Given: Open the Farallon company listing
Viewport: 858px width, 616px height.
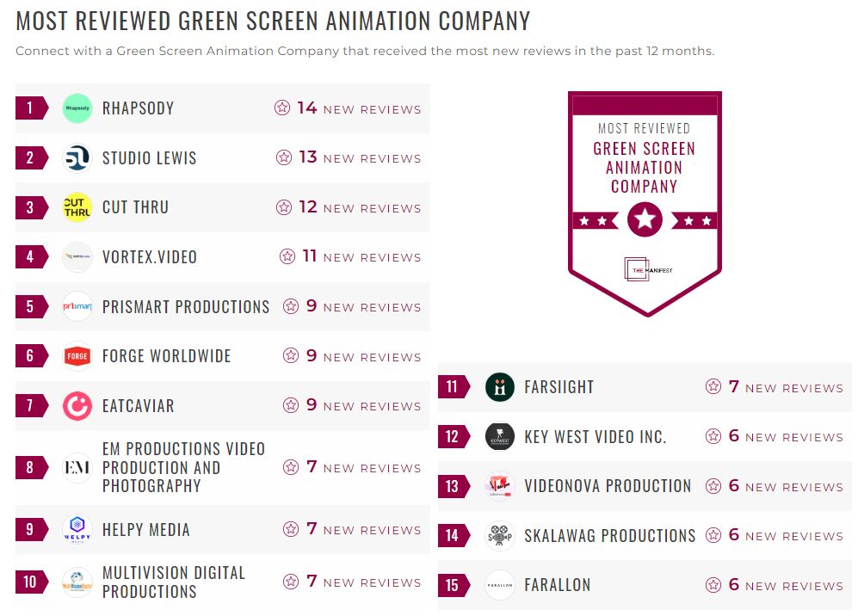Looking at the screenshot, I should pos(558,585).
